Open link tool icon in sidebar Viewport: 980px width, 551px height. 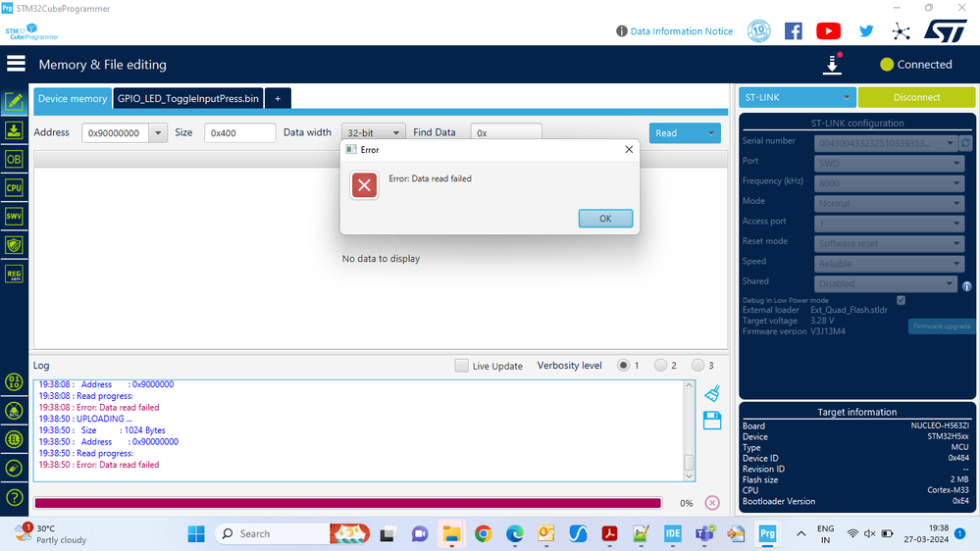pos(14,468)
